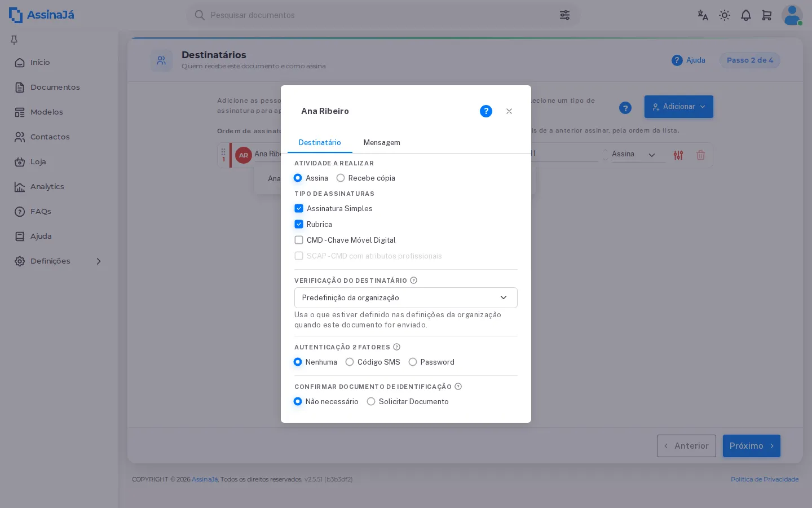Toggle the light/dark theme icon
The height and width of the screenshot is (508, 812).
click(725, 15)
